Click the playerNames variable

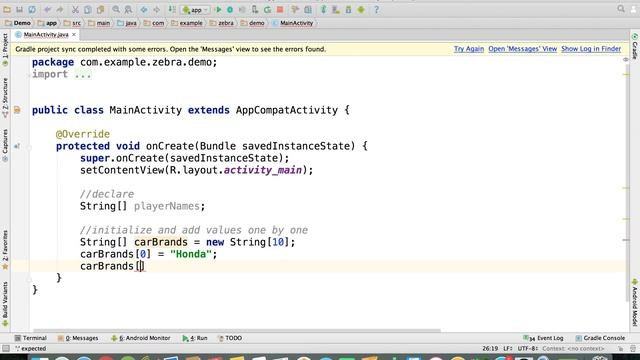(167, 206)
